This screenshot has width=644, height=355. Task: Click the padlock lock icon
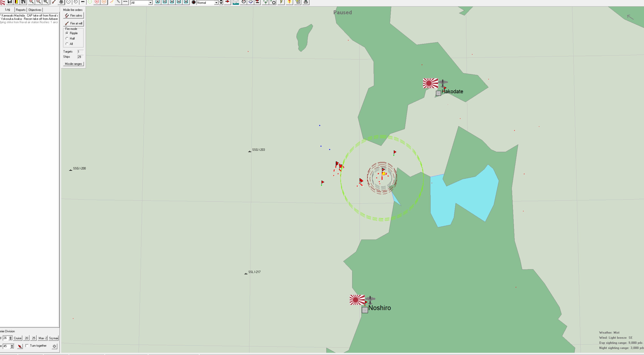pyautogui.click(x=61, y=2)
